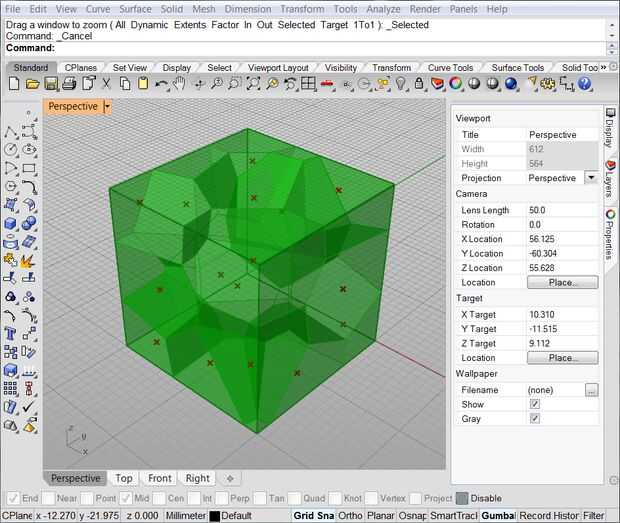Toggle the End osnap checkbox
620x523 pixels.
tap(13, 498)
